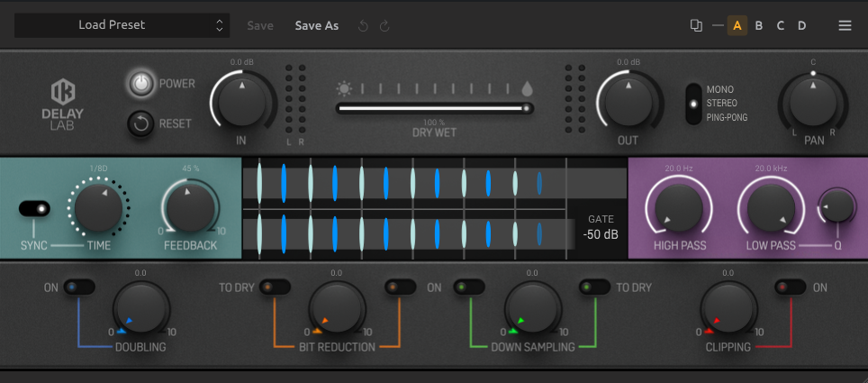Toggle DOWN SAMPLING TO DRY switch
The height and width of the screenshot is (383, 868).
pos(594,287)
